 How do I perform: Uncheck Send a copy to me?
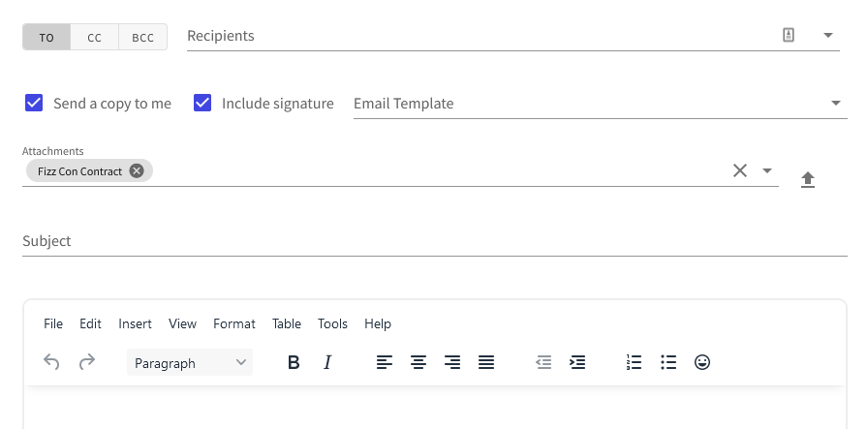point(34,103)
